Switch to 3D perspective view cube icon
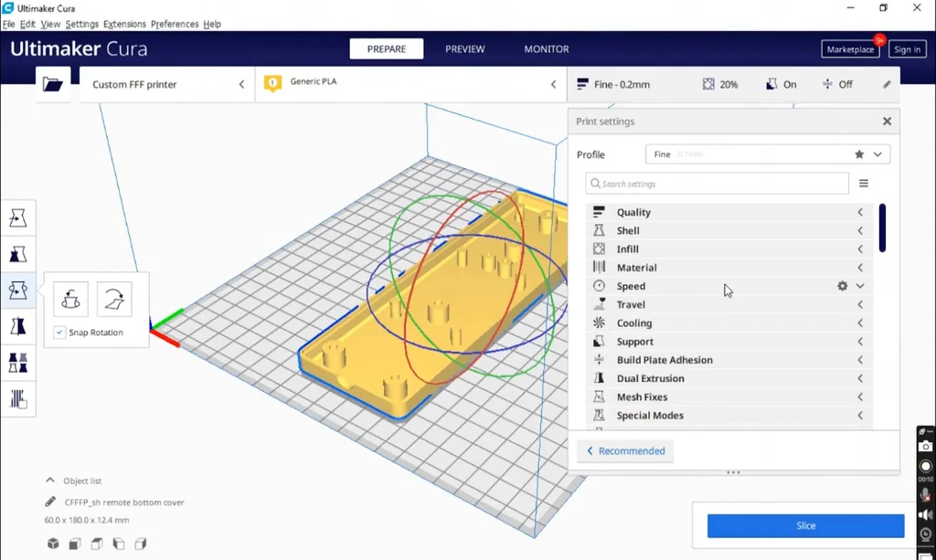936x560 pixels. 53,544
